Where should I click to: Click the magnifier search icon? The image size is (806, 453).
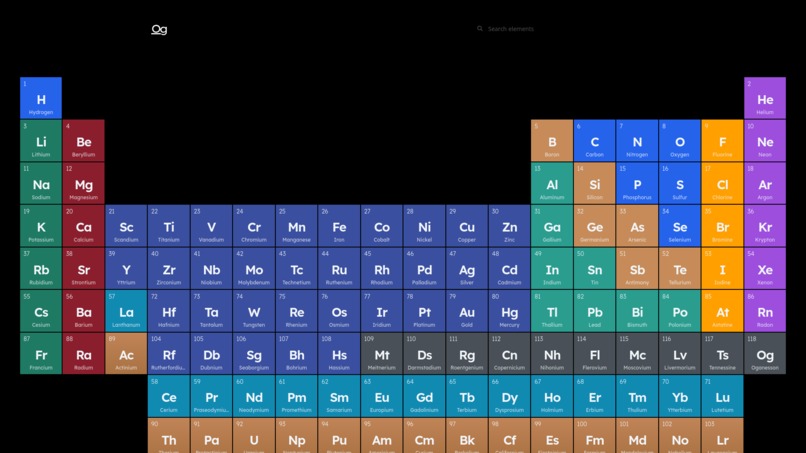480,29
